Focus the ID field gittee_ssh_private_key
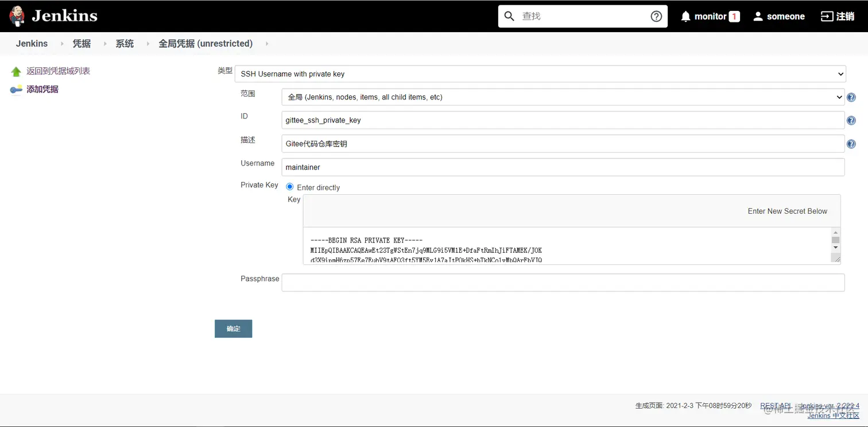 tap(563, 120)
